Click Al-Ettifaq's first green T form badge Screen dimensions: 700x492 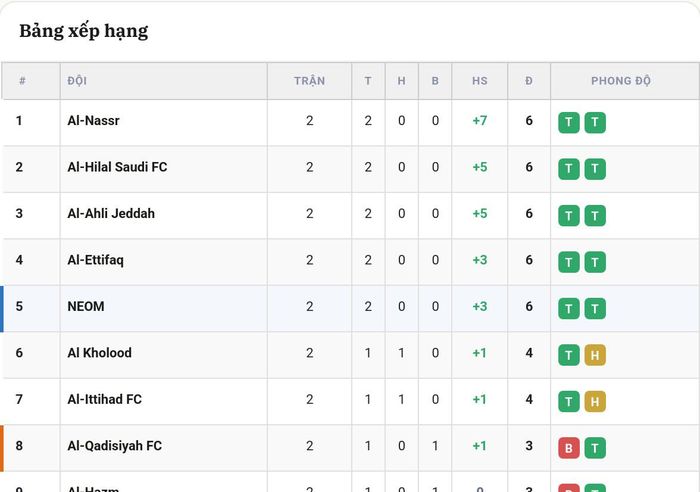click(568, 262)
